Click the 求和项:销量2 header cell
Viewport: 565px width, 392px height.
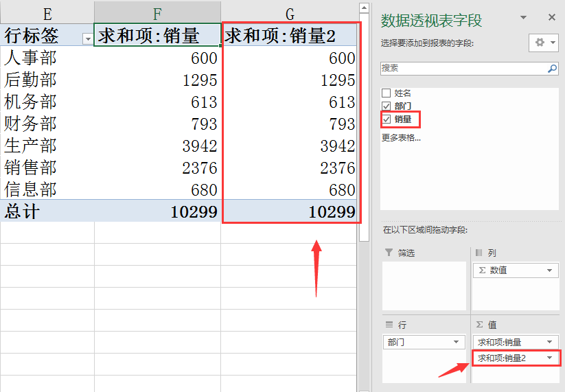290,35
